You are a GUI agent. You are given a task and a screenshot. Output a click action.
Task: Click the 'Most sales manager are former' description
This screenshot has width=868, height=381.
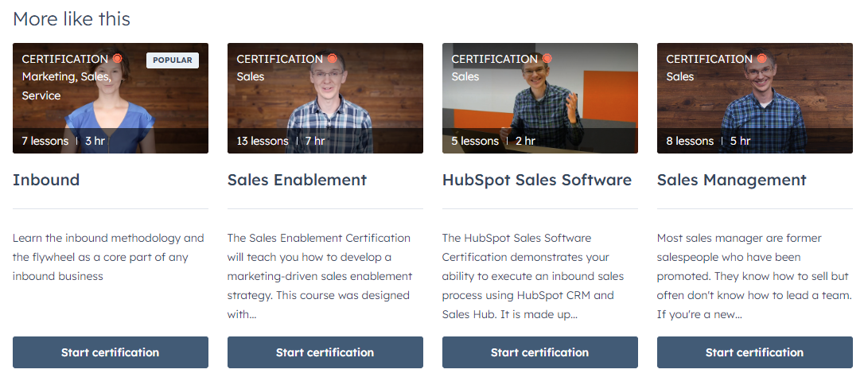coord(754,276)
